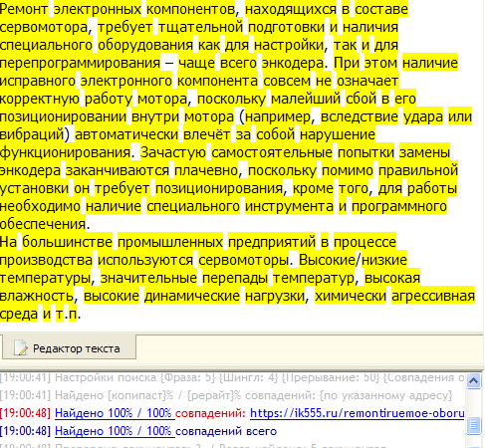Click the highlighted word Зачастую
Screen dimensions: 485x448
coord(173,152)
